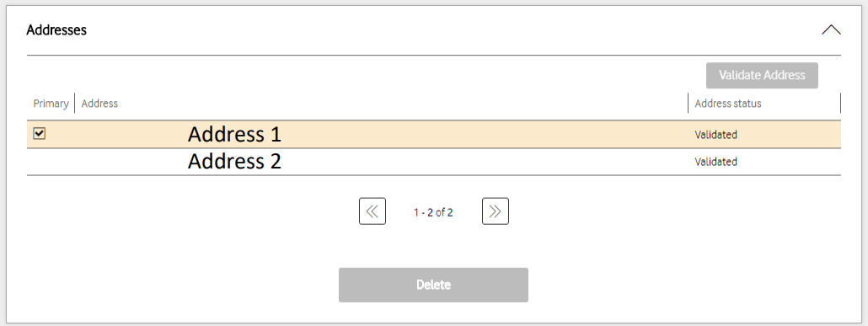Click the Validate Address button
This screenshot has width=868, height=326.
coord(762,75)
